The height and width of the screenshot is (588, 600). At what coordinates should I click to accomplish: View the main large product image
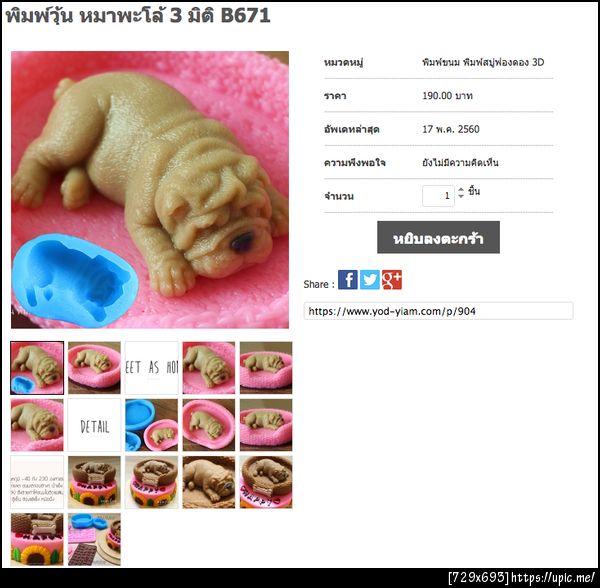(x=150, y=190)
